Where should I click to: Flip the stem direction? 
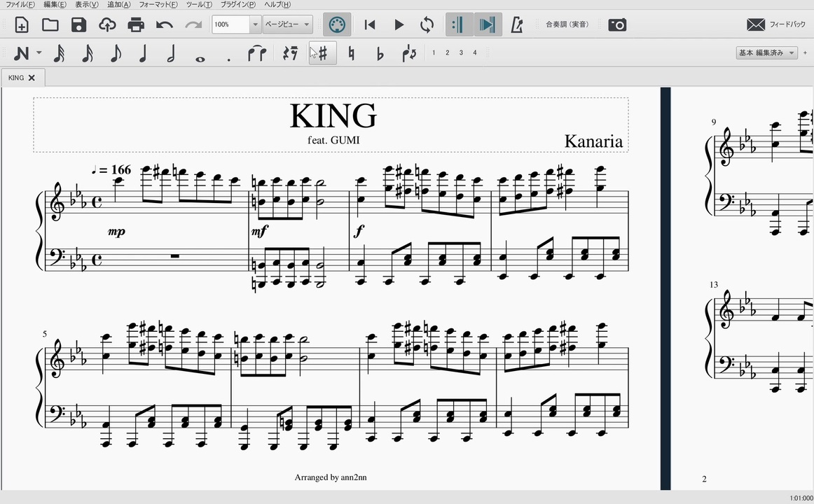click(409, 53)
